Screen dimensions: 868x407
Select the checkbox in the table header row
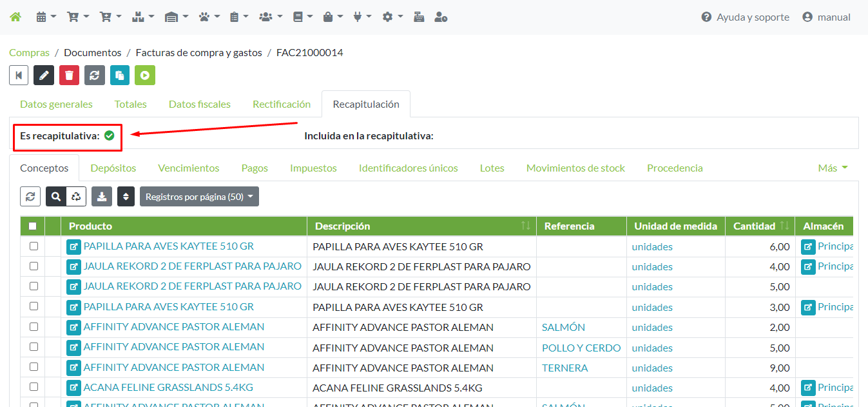click(x=34, y=226)
